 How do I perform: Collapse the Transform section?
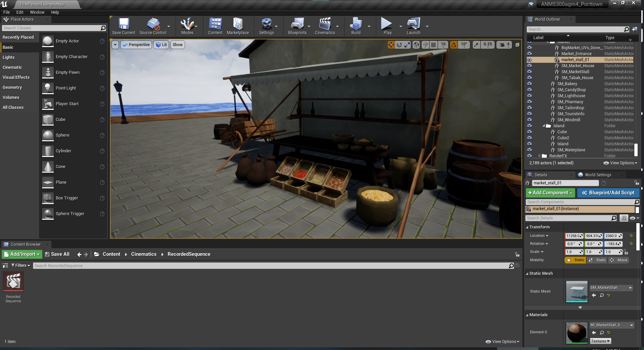click(x=527, y=227)
